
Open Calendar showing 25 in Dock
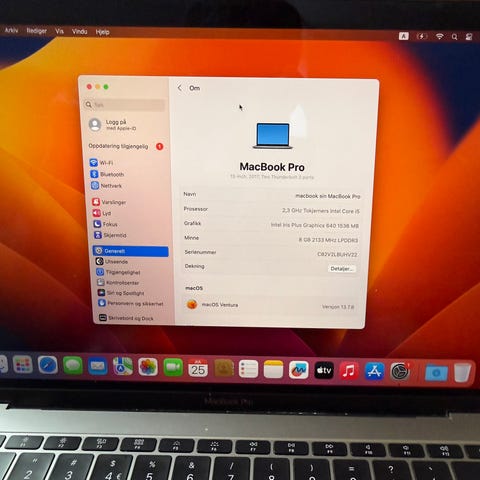[x=198, y=368]
